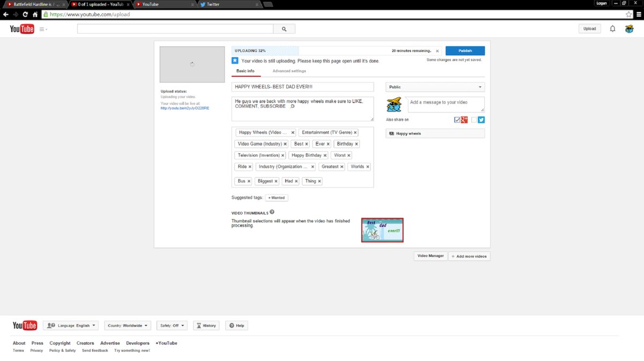This screenshot has width=644, height=361.
Task: Open notifications bell
Action: 612,28
